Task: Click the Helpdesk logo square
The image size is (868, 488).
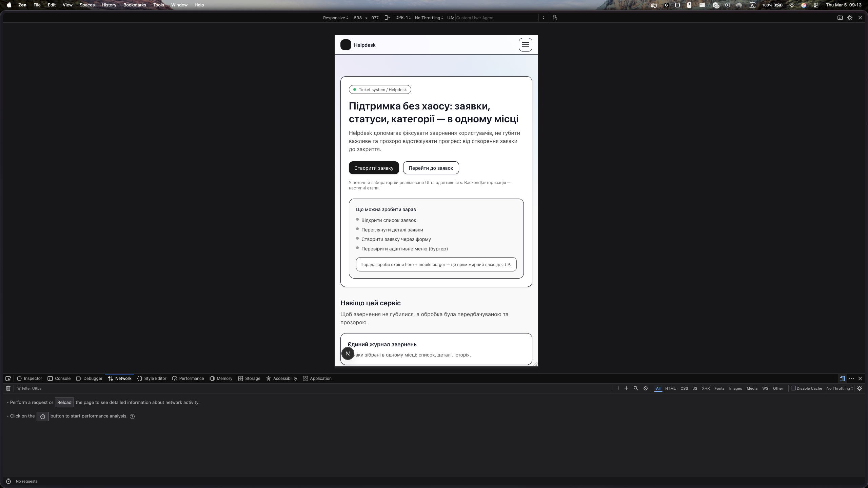Action: pos(346,45)
